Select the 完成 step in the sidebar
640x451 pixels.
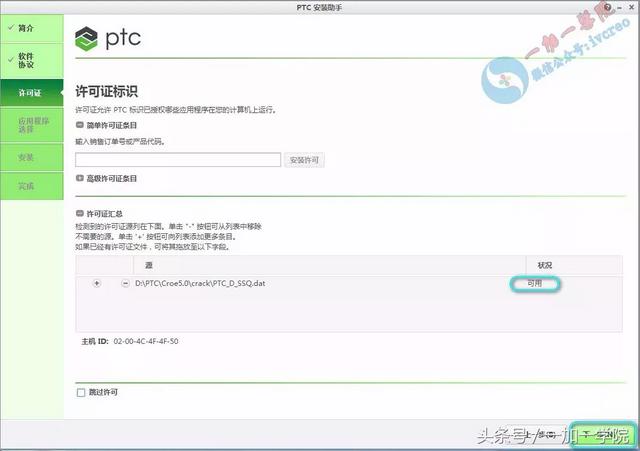pos(32,186)
